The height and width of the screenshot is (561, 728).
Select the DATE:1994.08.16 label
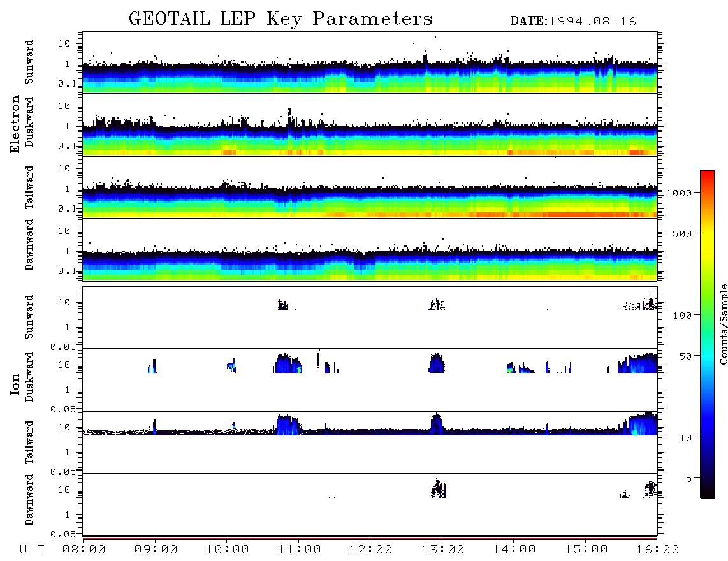point(573,22)
